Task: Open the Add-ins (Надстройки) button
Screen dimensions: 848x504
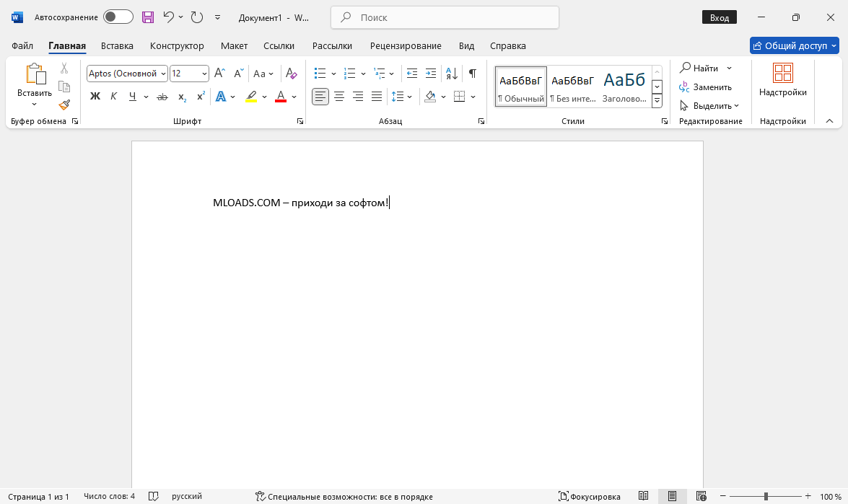Action: click(782, 80)
